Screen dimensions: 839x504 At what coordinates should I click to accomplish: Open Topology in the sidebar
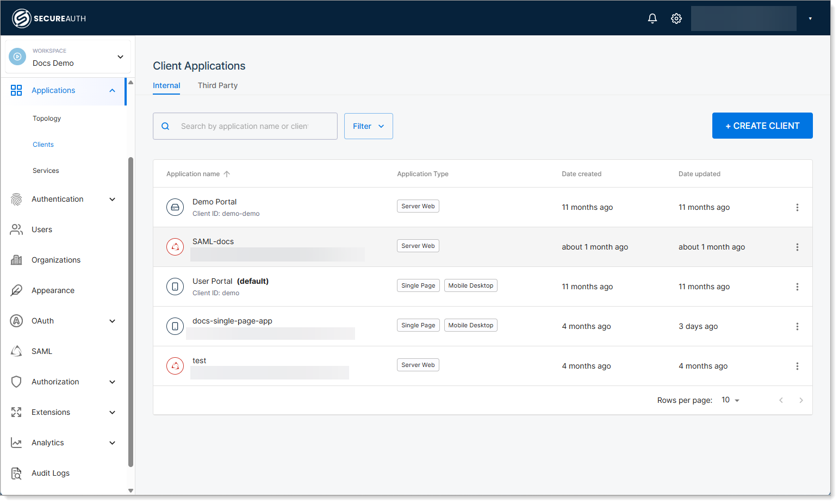tap(47, 119)
